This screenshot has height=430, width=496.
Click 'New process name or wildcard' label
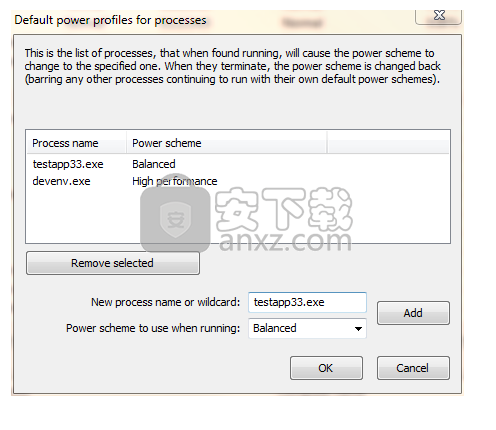pos(166,302)
